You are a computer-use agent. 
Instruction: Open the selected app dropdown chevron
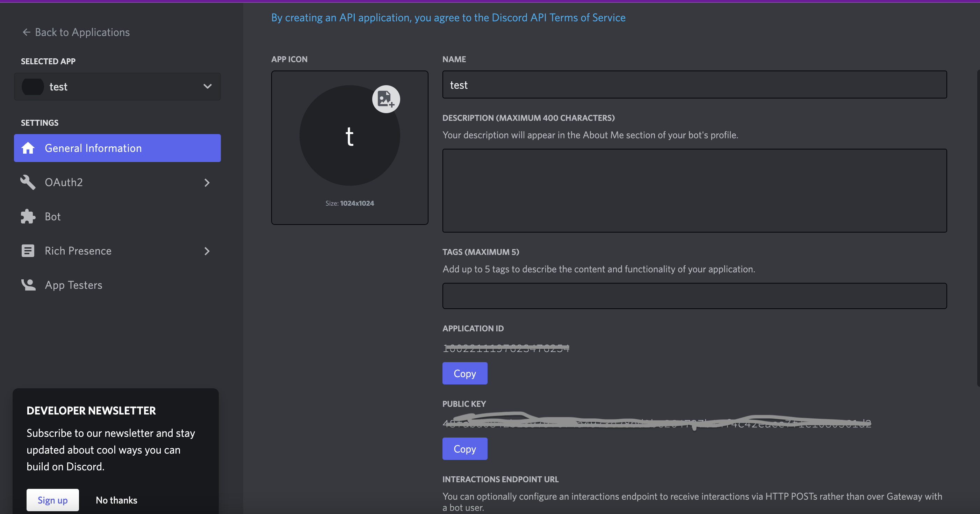[x=207, y=86]
